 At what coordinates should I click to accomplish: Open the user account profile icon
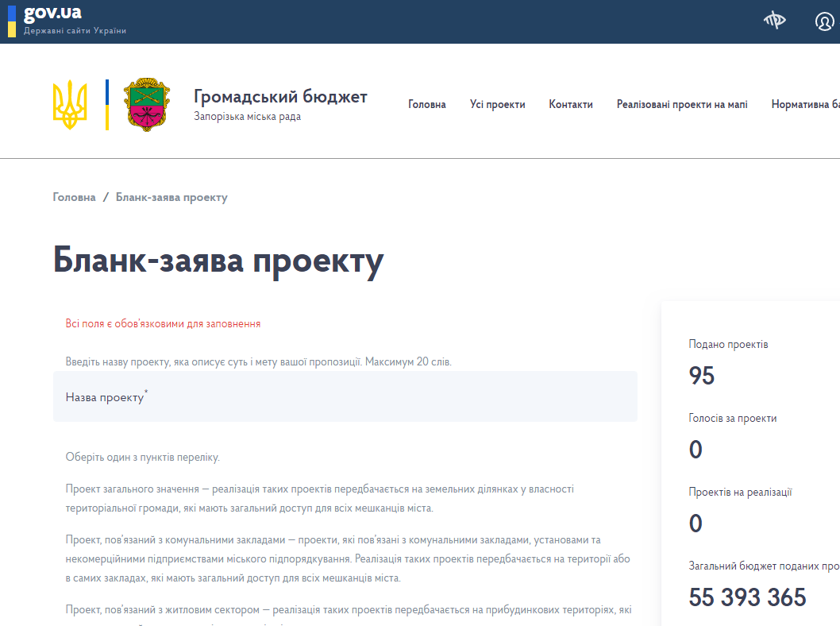pos(824,21)
